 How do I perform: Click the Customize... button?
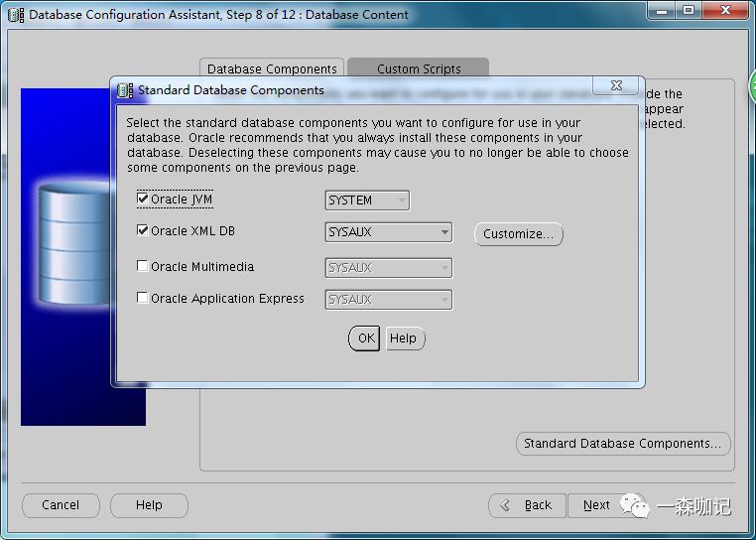[518, 234]
